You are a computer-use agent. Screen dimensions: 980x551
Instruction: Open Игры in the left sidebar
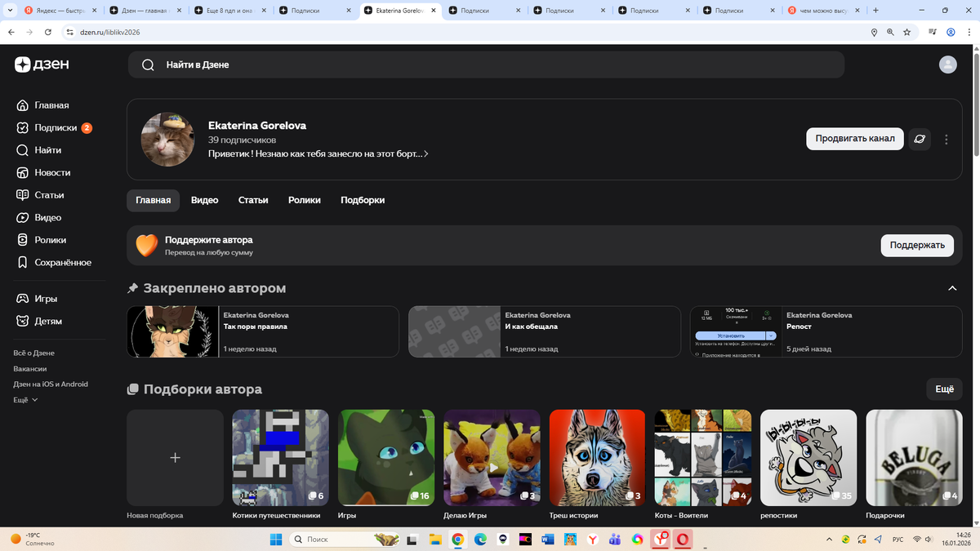point(38,299)
